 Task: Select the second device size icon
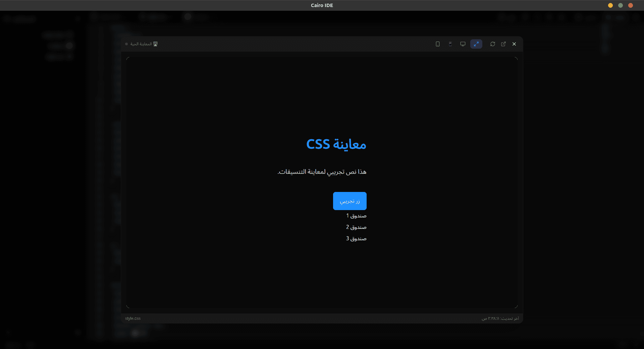click(x=450, y=44)
